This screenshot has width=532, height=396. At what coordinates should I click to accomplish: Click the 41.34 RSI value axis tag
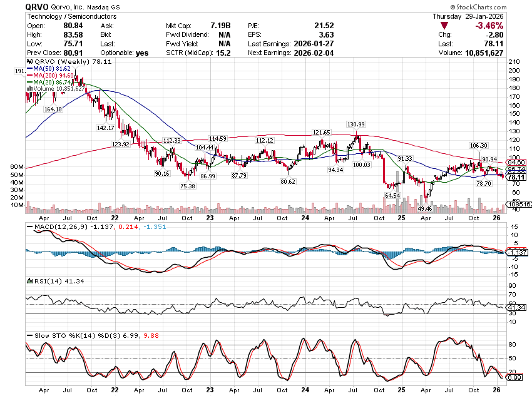(x=516, y=308)
